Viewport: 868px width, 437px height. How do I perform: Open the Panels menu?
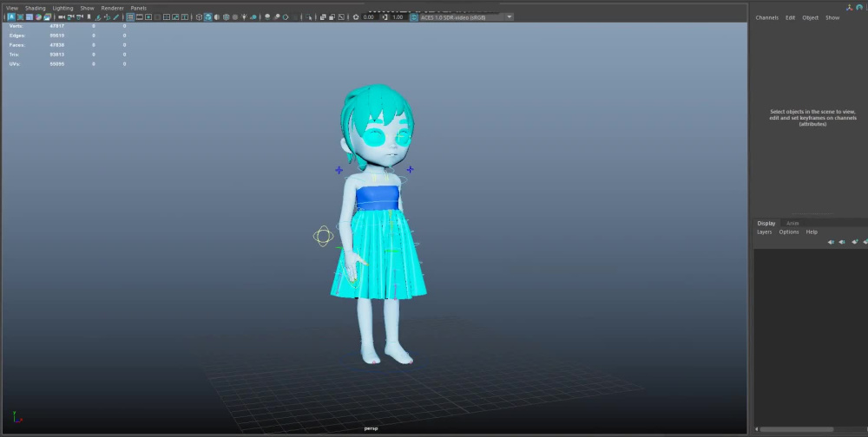tap(138, 9)
